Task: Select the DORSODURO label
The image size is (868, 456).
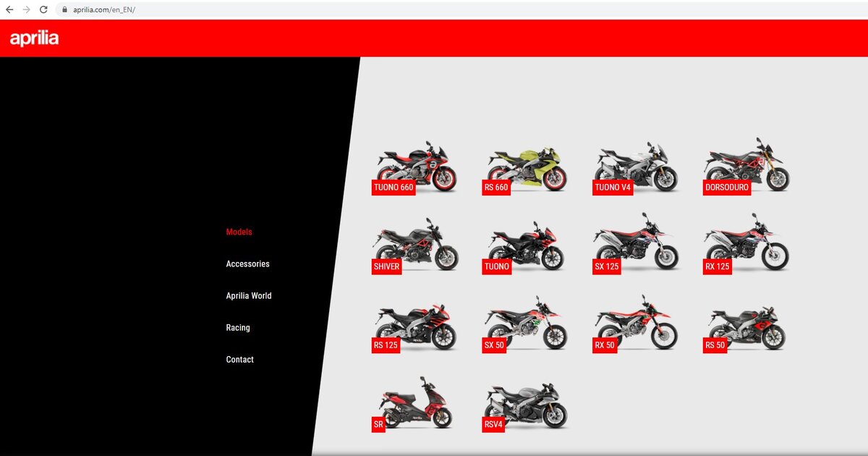Action: (727, 187)
